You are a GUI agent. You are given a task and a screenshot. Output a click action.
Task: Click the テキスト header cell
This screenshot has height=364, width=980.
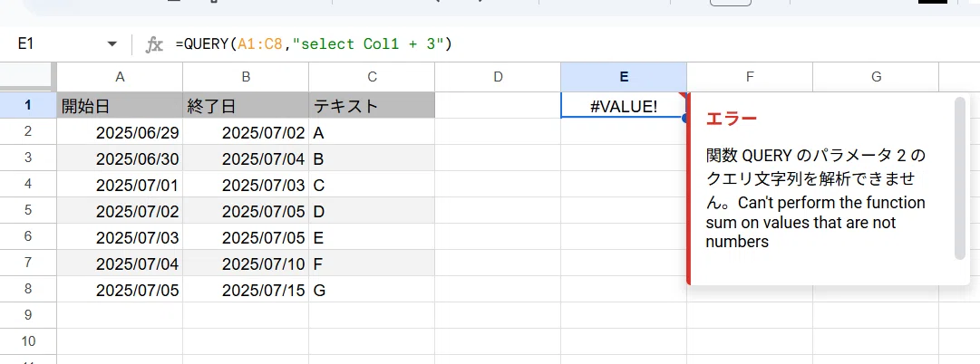point(372,106)
